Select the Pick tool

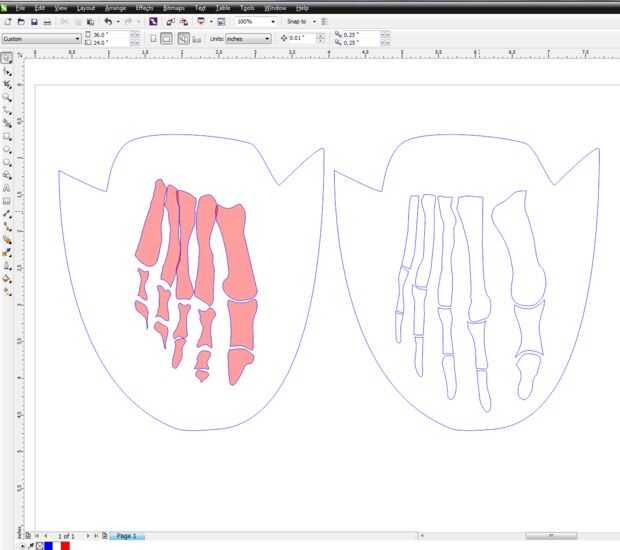pos(7,58)
